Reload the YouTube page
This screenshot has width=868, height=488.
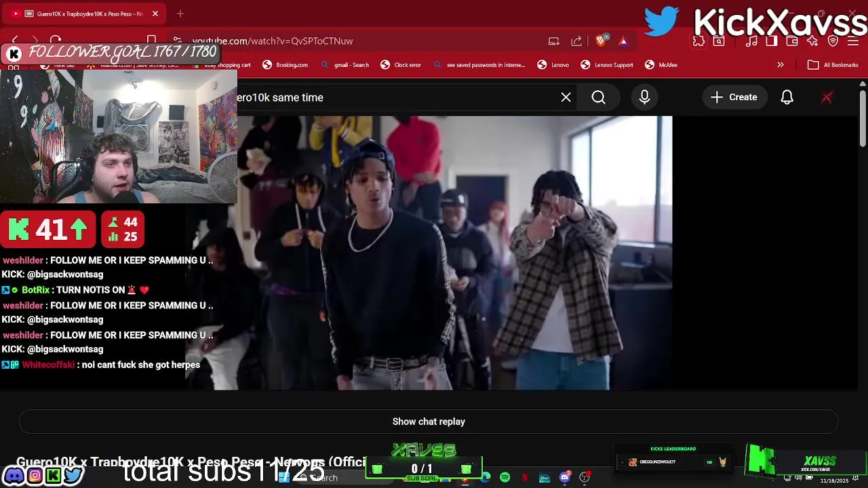click(x=56, y=41)
